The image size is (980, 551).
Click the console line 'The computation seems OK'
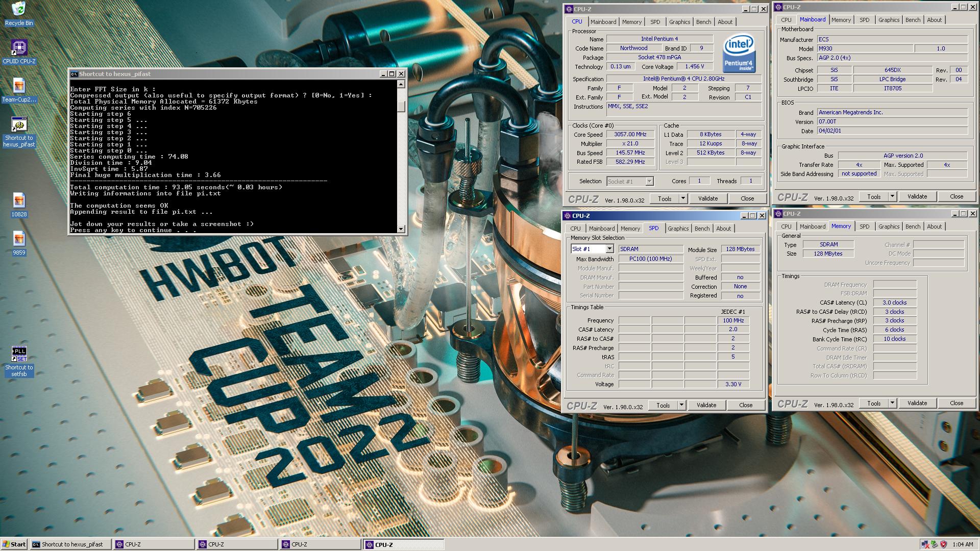pyautogui.click(x=119, y=206)
